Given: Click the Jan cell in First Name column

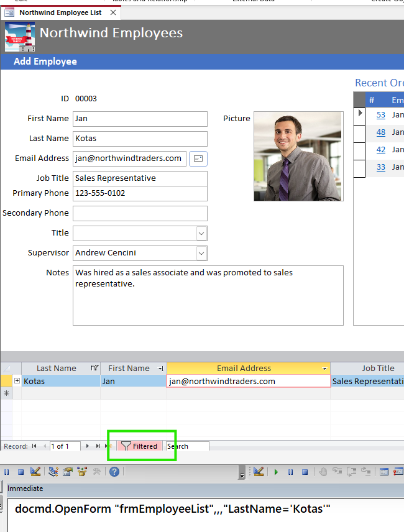Looking at the screenshot, I should (x=133, y=381).
